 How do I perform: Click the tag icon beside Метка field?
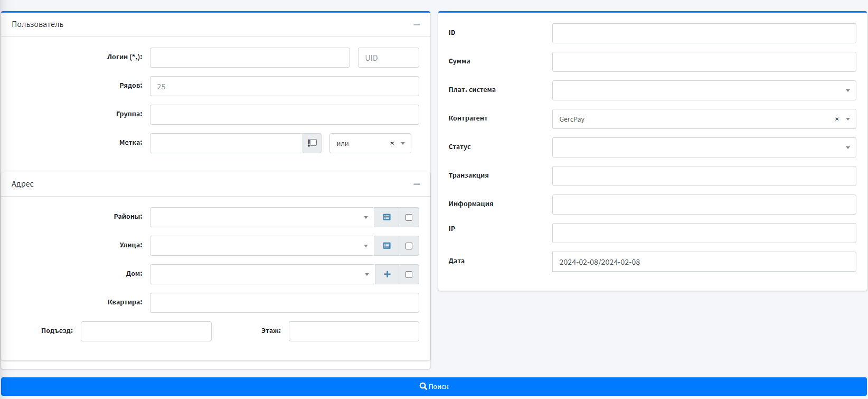point(312,143)
